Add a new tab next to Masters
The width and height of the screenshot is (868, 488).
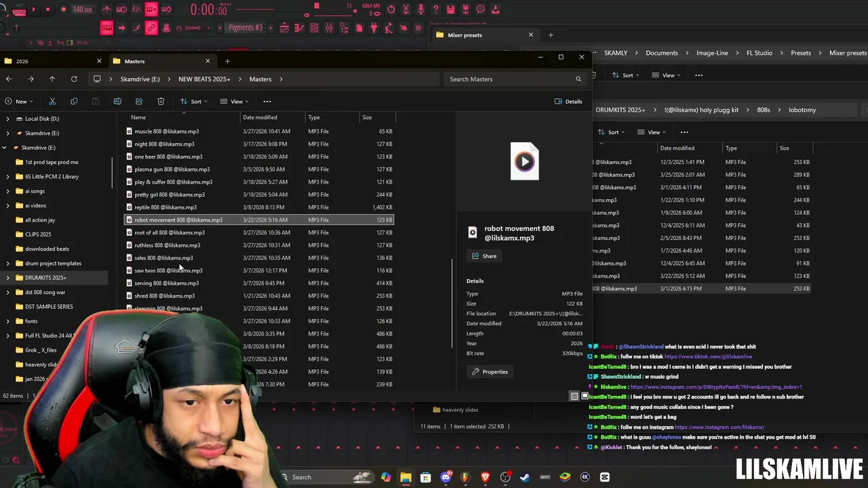pos(227,61)
